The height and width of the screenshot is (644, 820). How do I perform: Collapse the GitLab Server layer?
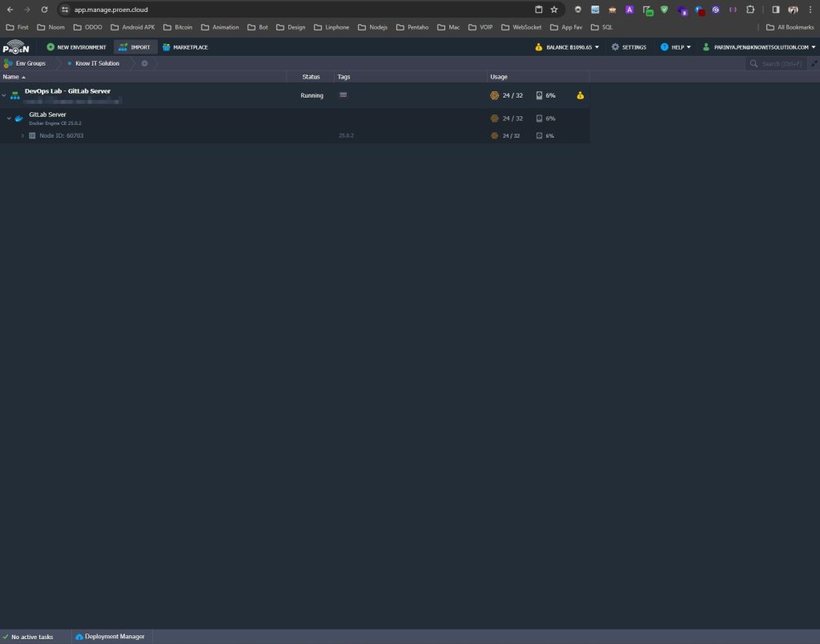(x=10, y=119)
